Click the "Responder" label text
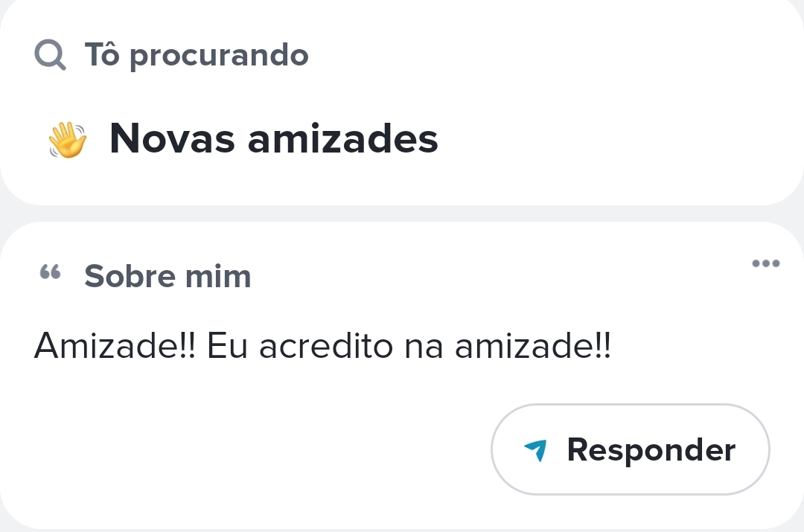Image resolution: width=804 pixels, height=532 pixels. (651, 449)
